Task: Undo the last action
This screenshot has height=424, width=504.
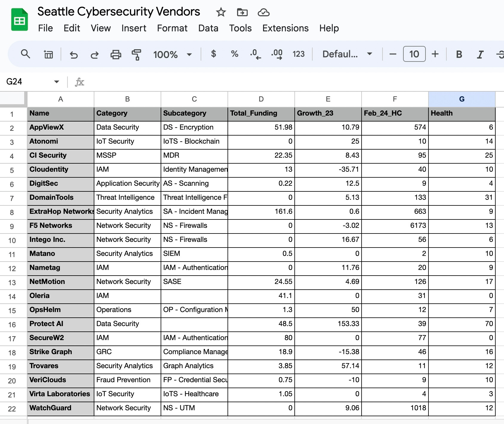Action: [x=73, y=54]
